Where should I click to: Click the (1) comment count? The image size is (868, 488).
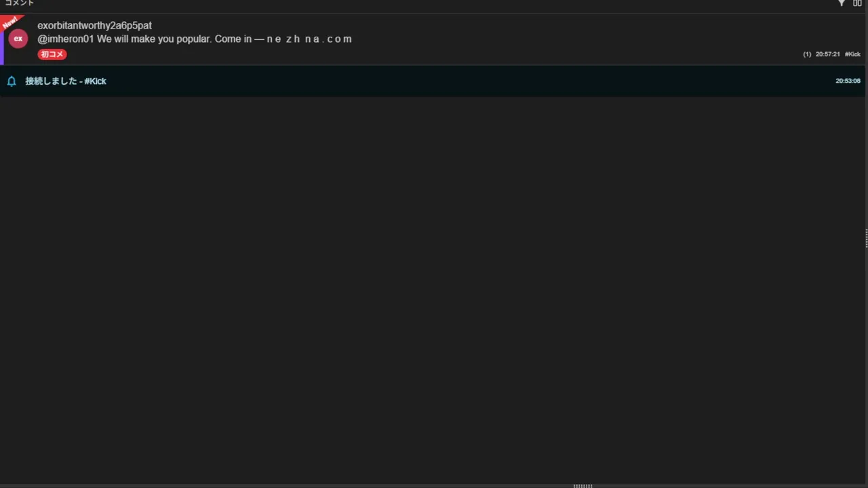(807, 54)
